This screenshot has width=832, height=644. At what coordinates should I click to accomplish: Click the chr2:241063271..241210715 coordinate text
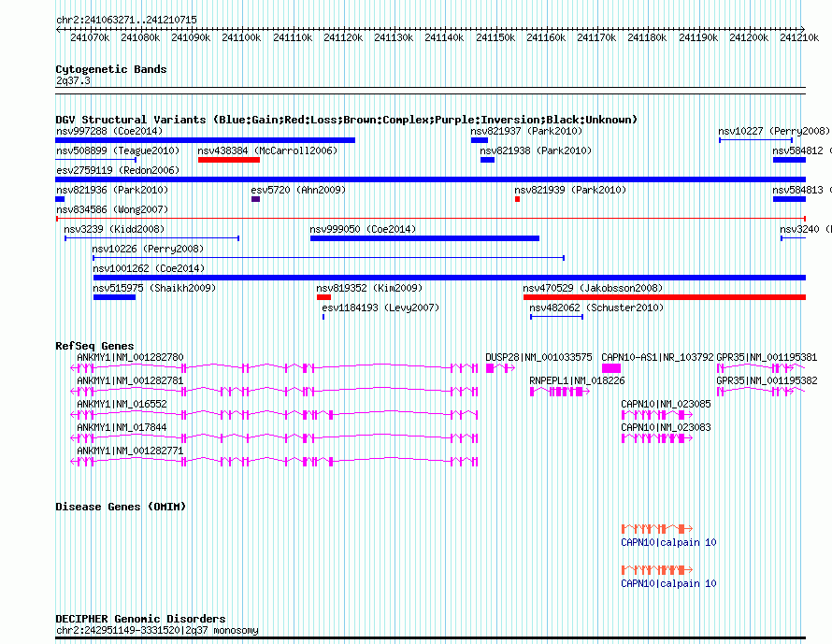[126, 20]
